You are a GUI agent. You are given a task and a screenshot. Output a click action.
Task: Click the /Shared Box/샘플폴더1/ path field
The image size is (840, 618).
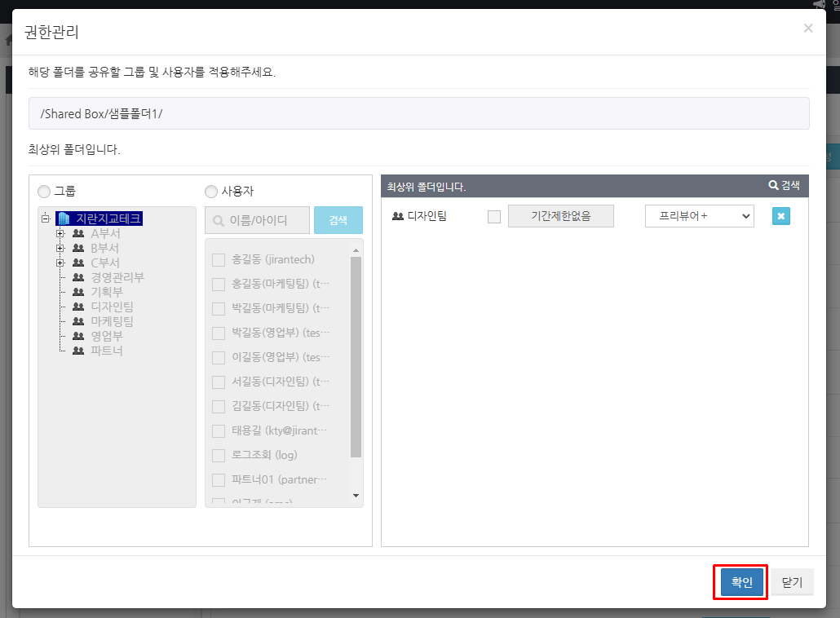[419, 113]
